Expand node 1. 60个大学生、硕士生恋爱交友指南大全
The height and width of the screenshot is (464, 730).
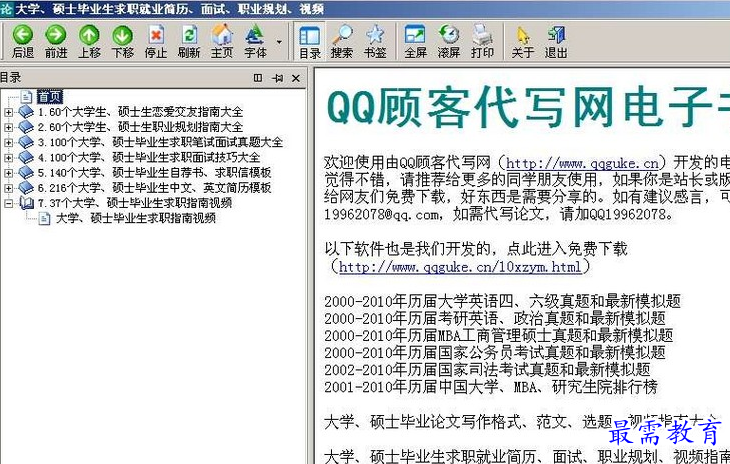8,112
